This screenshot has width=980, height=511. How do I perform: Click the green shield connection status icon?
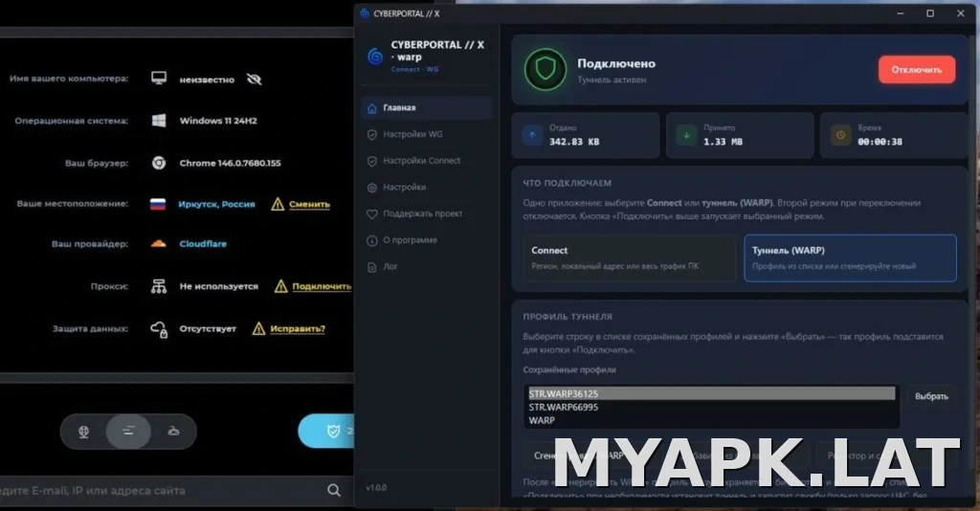tap(545, 69)
